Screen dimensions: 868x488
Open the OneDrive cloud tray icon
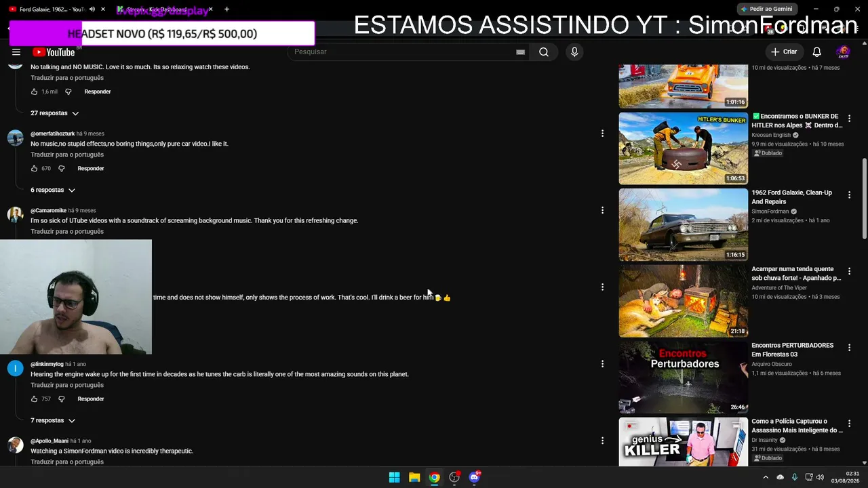click(x=780, y=477)
